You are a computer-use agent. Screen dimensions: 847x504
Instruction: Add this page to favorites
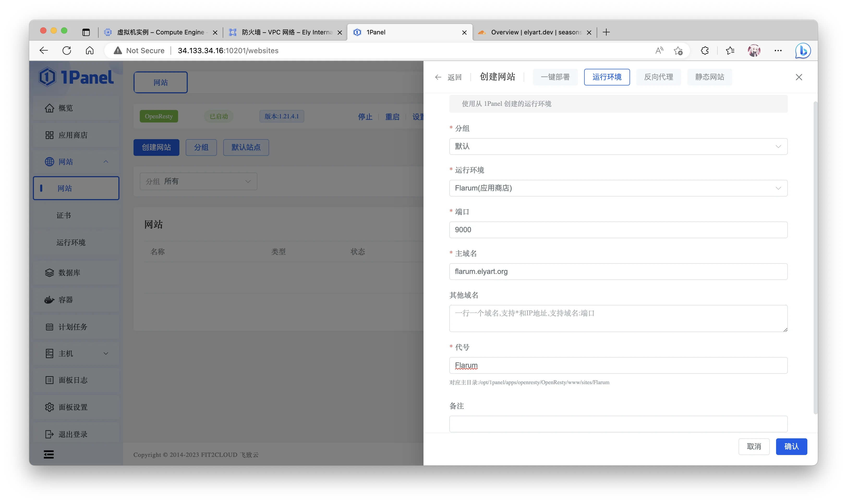(678, 51)
